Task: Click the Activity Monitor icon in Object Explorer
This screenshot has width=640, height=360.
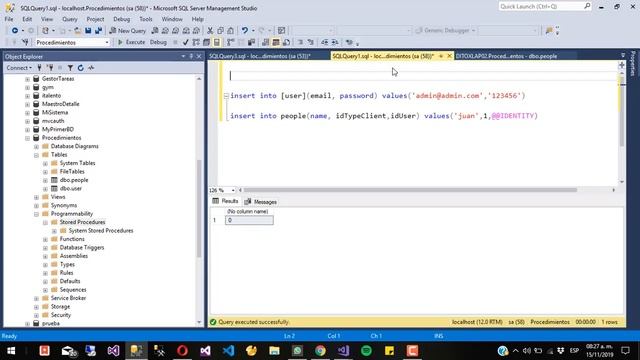Action: coord(91,68)
